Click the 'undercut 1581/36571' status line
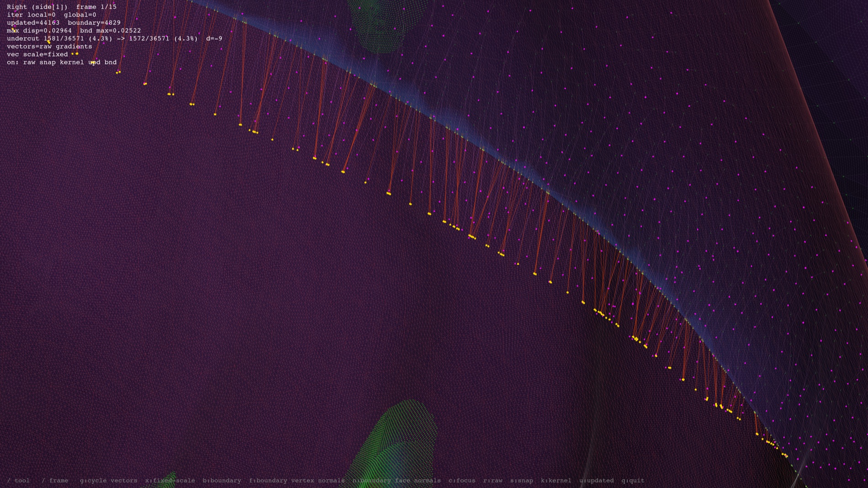This screenshot has width=868, height=488. (114, 38)
